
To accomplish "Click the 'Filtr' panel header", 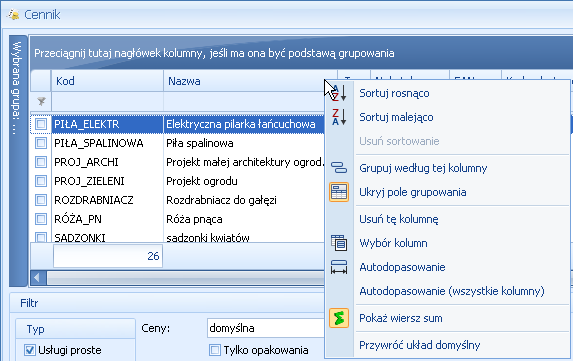I will pos(166,303).
